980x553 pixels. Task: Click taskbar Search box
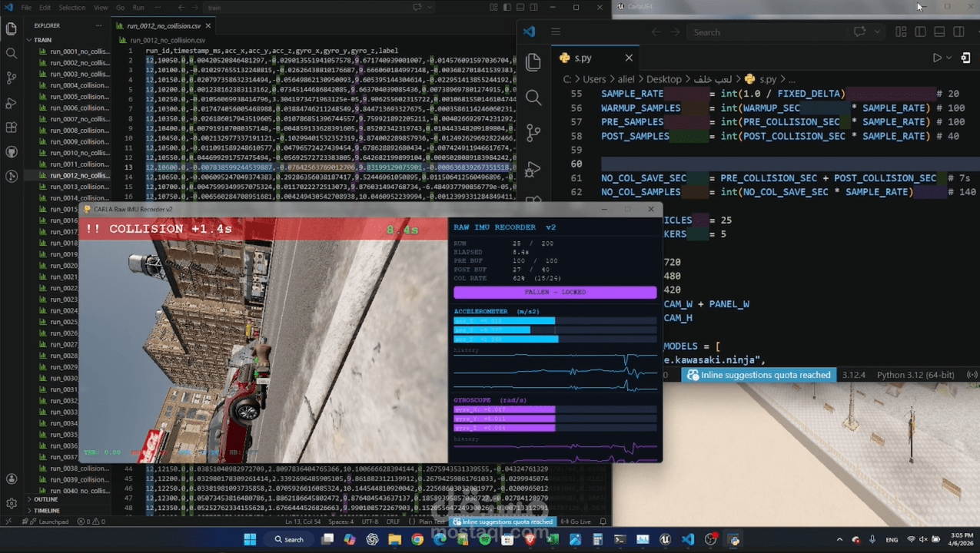click(289, 540)
